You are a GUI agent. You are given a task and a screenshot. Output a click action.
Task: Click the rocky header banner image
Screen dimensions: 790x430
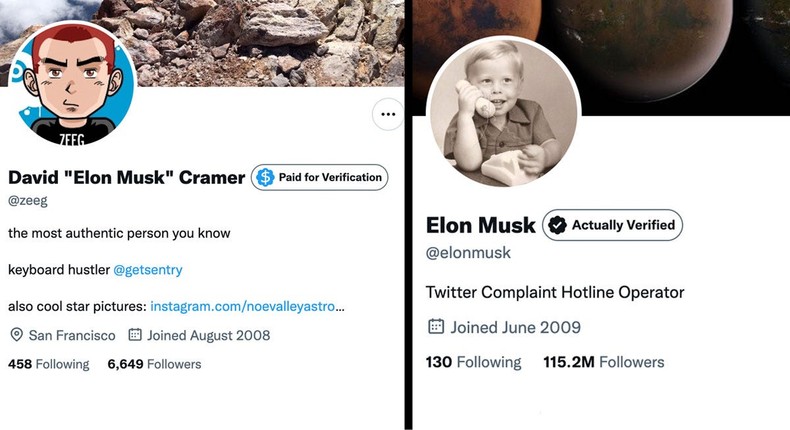pos(270,40)
